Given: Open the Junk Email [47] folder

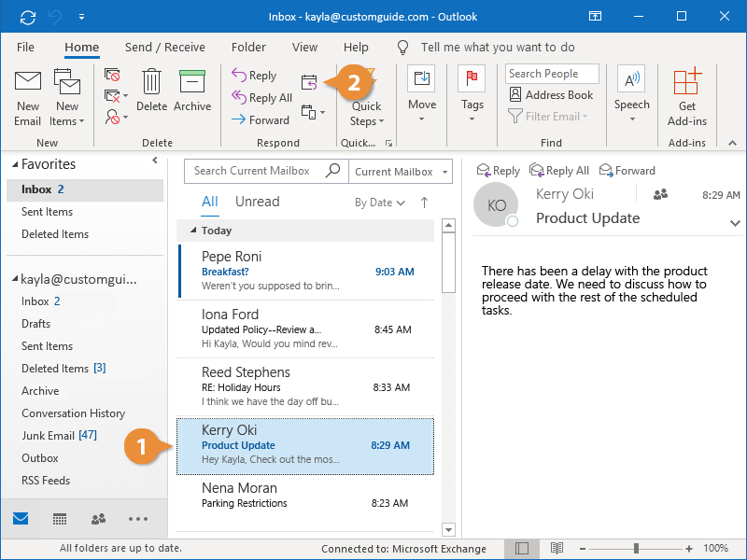Looking at the screenshot, I should point(59,436).
